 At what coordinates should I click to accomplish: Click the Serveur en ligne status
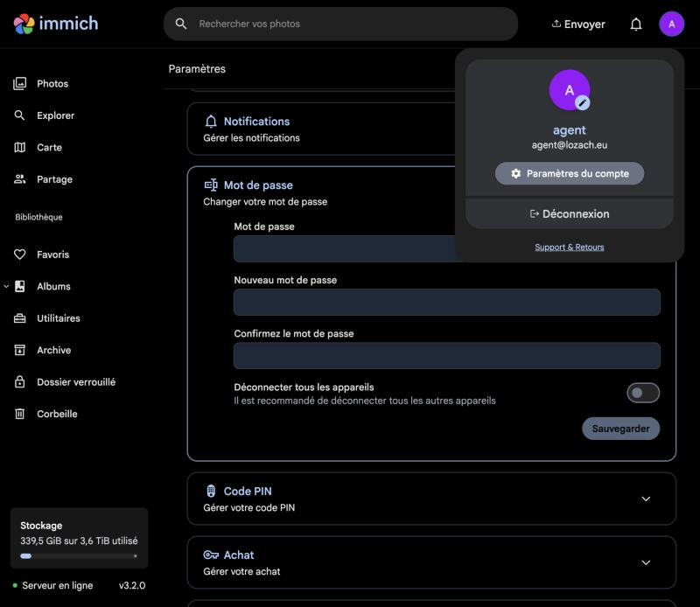coord(52,586)
